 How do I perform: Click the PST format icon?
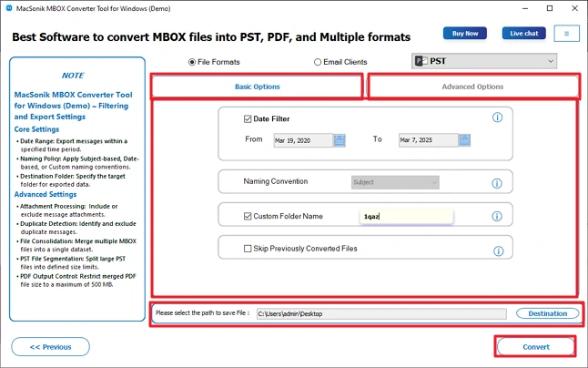click(421, 61)
